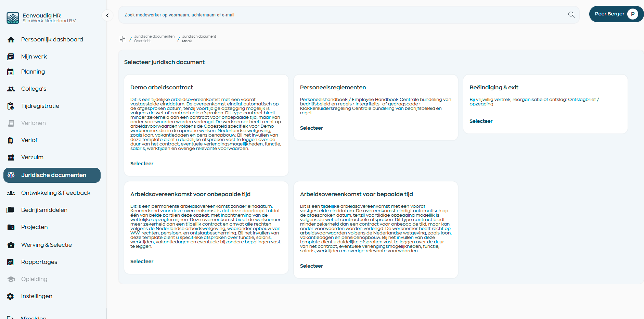Open Ontwikkeling & Feedback menu item
The width and height of the screenshot is (644, 319).
click(55, 193)
